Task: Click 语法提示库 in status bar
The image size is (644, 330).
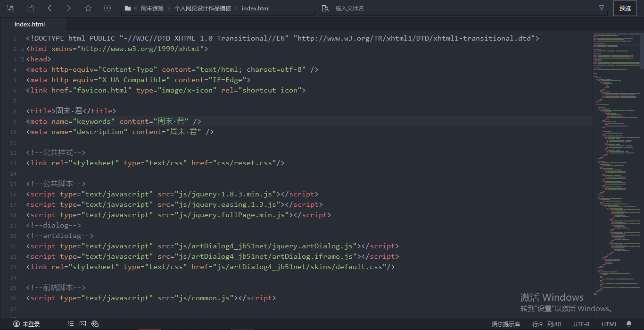Action: [x=506, y=324]
